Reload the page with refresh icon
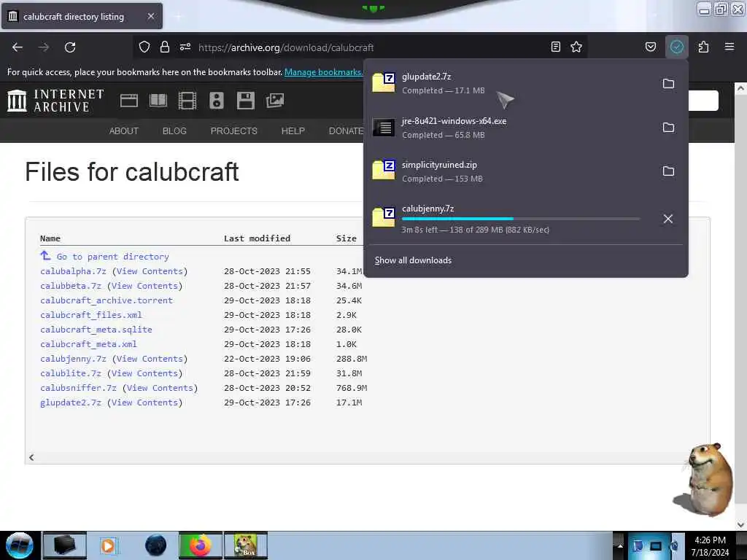The width and height of the screenshot is (747, 560). click(70, 47)
